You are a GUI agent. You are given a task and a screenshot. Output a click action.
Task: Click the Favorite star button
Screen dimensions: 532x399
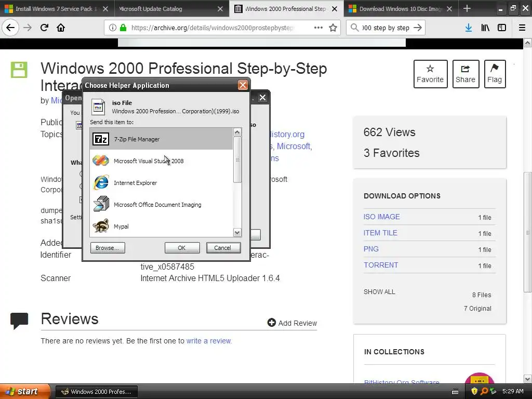click(x=430, y=74)
